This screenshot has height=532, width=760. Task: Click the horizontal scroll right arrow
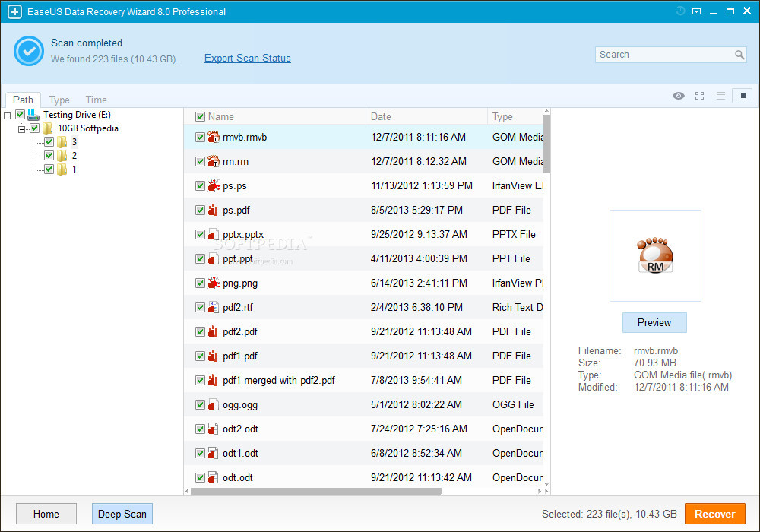(540, 491)
